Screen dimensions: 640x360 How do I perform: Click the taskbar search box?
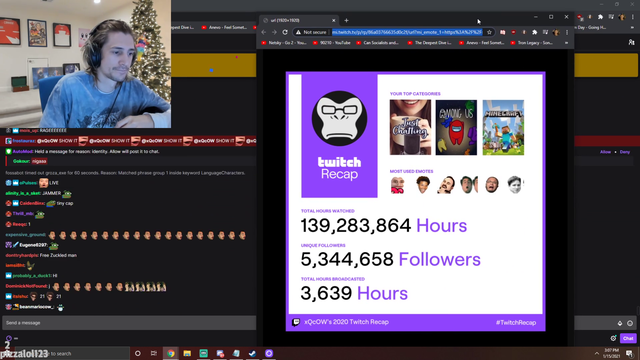[x=72, y=353]
